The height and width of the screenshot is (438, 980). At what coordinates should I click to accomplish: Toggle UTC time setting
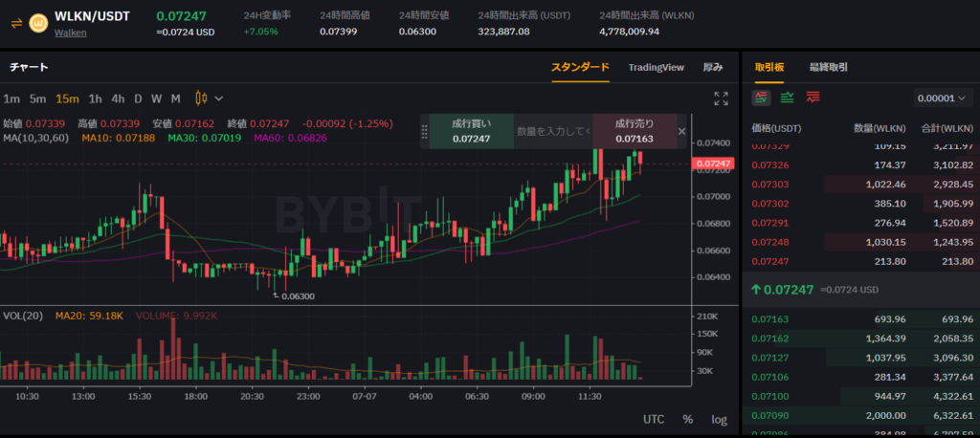coord(653,419)
